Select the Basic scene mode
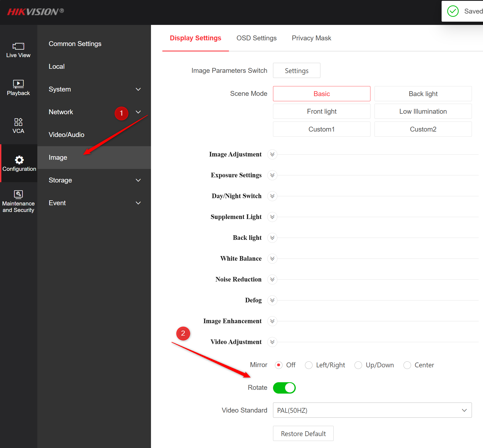This screenshot has width=483, height=448. point(322,94)
